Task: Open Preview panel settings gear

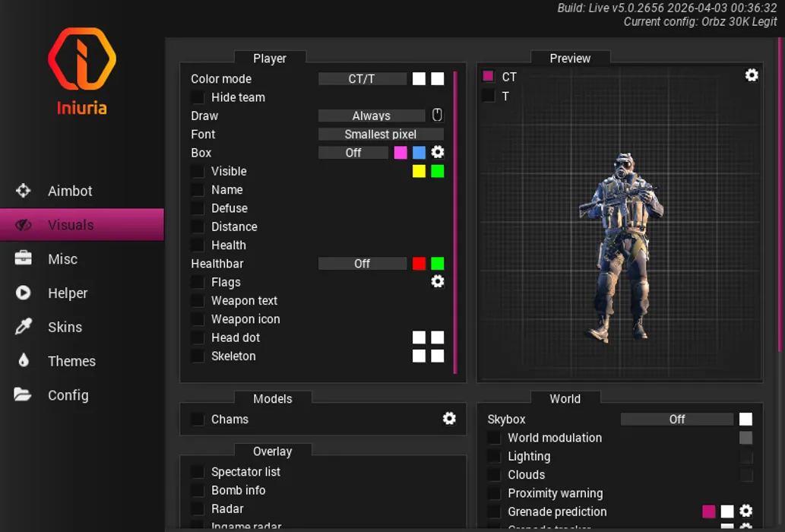Action: tap(752, 75)
